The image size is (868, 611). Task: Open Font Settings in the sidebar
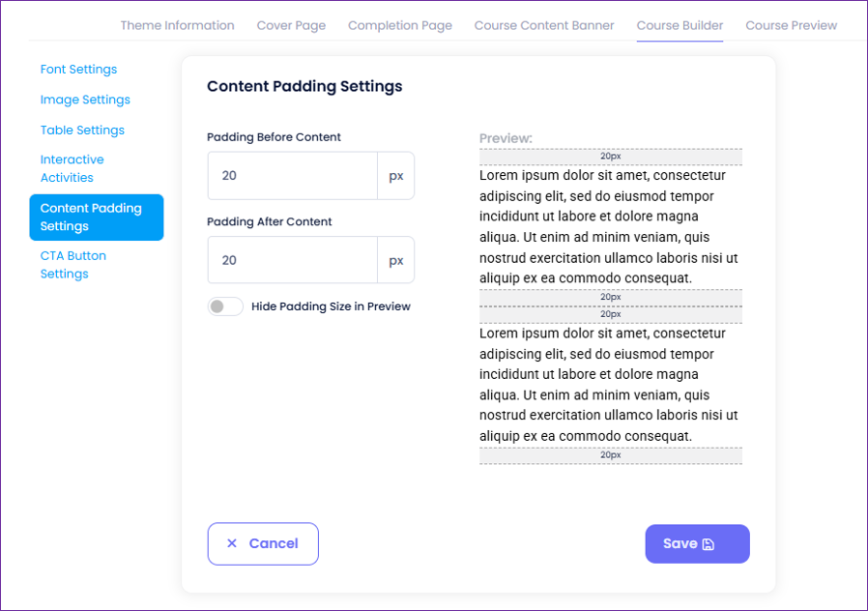pos(78,70)
